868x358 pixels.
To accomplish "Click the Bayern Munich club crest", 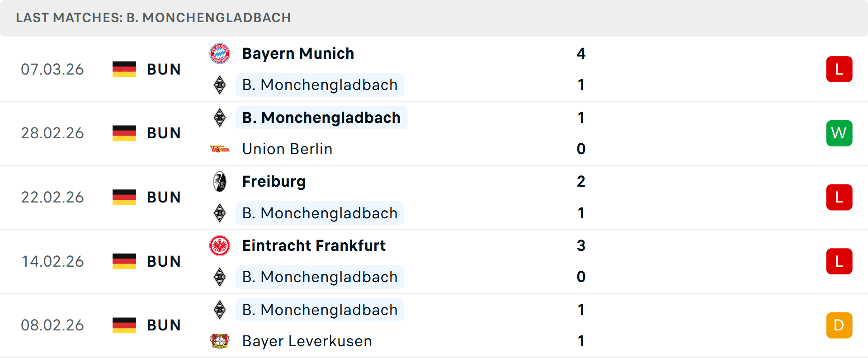I will [220, 53].
